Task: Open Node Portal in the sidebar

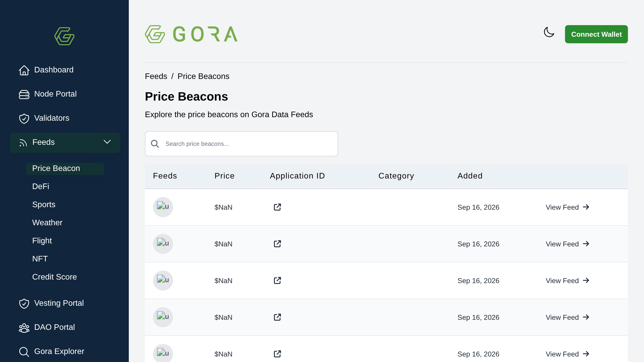Action: tap(55, 94)
